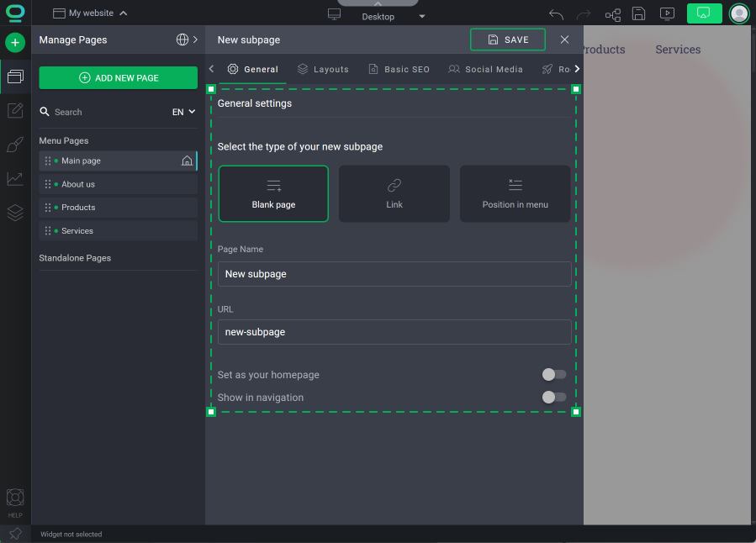This screenshot has height=543, width=756.
Task: Click the redo arrow in the top toolbar
Action: [584, 14]
